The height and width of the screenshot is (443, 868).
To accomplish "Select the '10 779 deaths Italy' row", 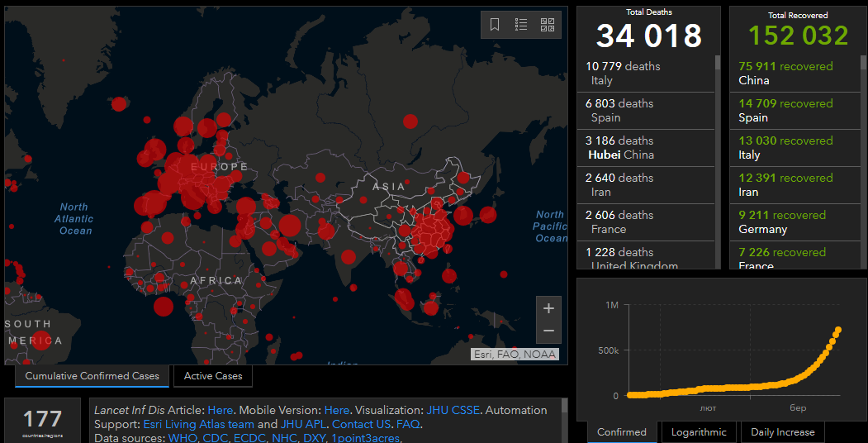I will 646,73.
